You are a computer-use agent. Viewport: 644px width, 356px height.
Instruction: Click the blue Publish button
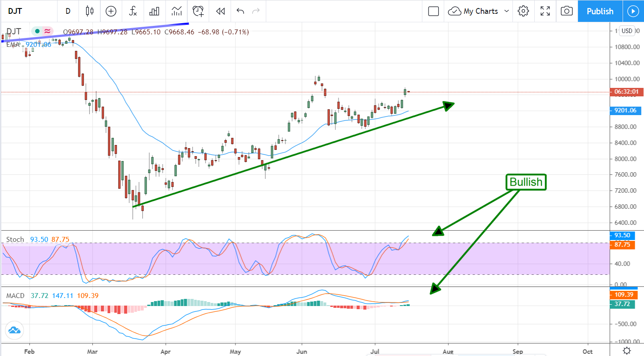click(600, 11)
